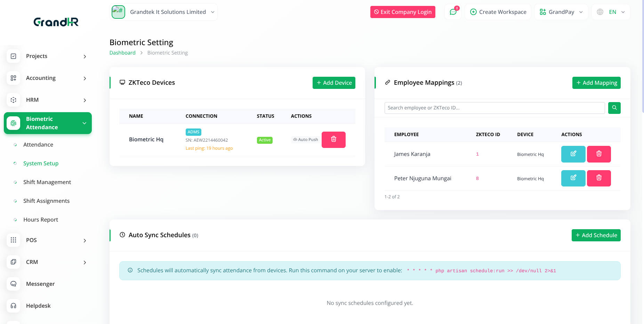The width and height of the screenshot is (644, 324).
Task: Click the Dashboard breadcrumb link
Action: [x=122, y=53]
